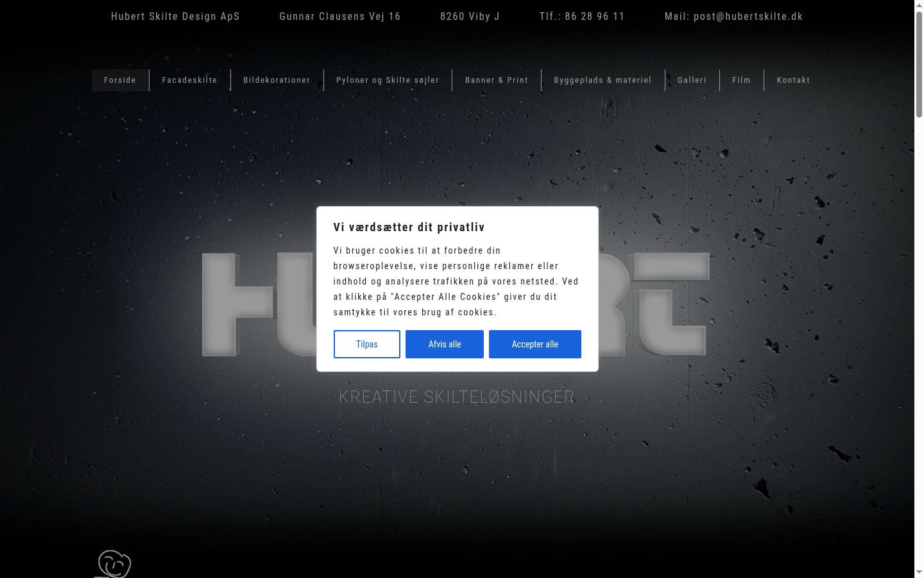Click Kreative Skilteløsninger tagline
Image resolution: width=924 pixels, height=578 pixels.
[457, 397]
